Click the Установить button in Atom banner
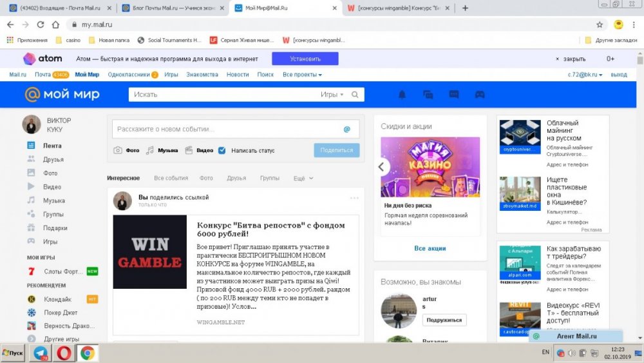644x363 pixels. 305,59
